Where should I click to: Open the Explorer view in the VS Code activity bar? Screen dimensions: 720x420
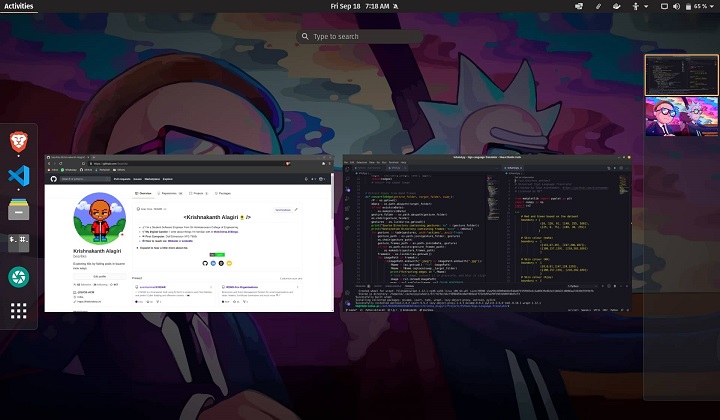[347, 169]
